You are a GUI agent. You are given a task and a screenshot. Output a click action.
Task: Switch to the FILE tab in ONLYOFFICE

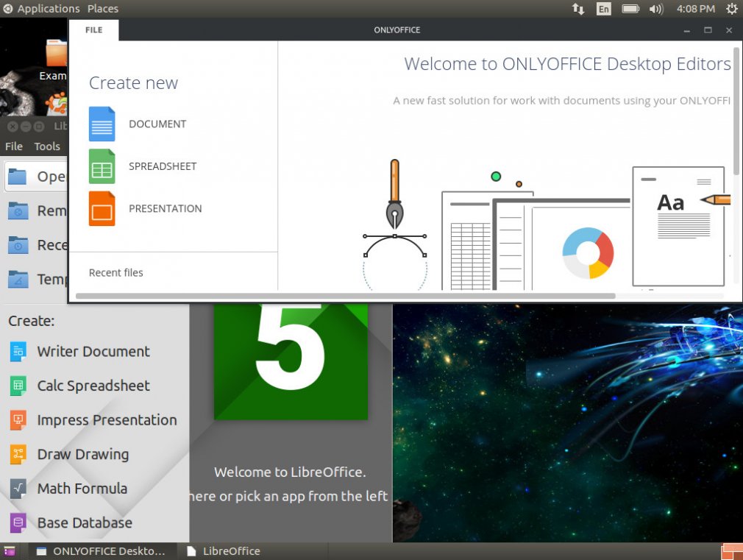pos(94,30)
